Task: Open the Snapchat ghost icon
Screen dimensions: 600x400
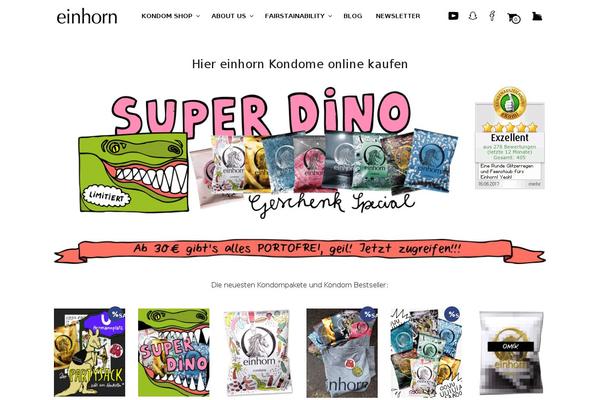Action: [x=473, y=16]
